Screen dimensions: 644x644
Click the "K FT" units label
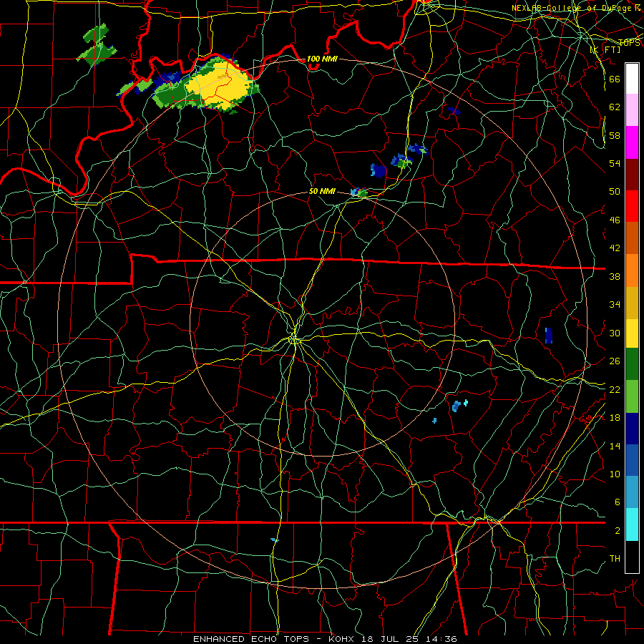[605, 49]
